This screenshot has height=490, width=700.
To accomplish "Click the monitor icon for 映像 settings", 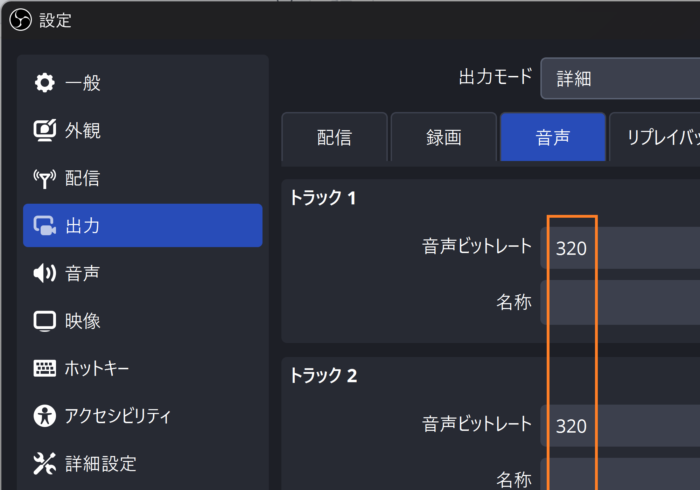I will pyautogui.click(x=45, y=321).
